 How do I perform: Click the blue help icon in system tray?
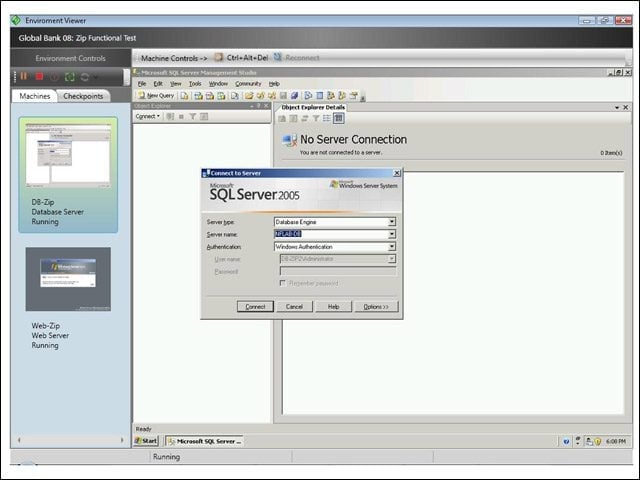(566, 441)
